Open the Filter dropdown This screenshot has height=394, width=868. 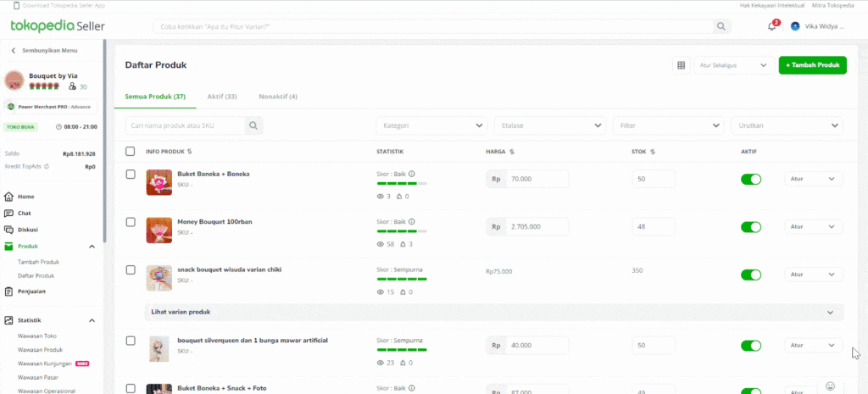click(668, 125)
